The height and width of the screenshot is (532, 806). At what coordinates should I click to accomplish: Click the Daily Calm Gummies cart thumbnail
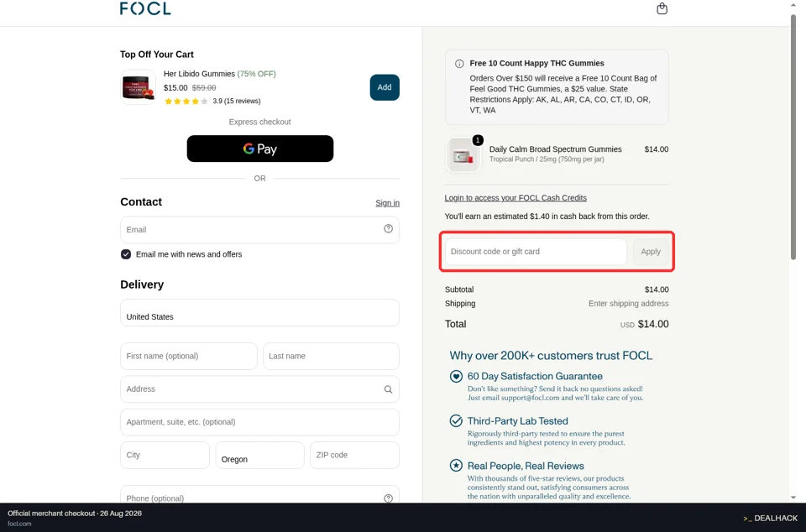(x=463, y=154)
